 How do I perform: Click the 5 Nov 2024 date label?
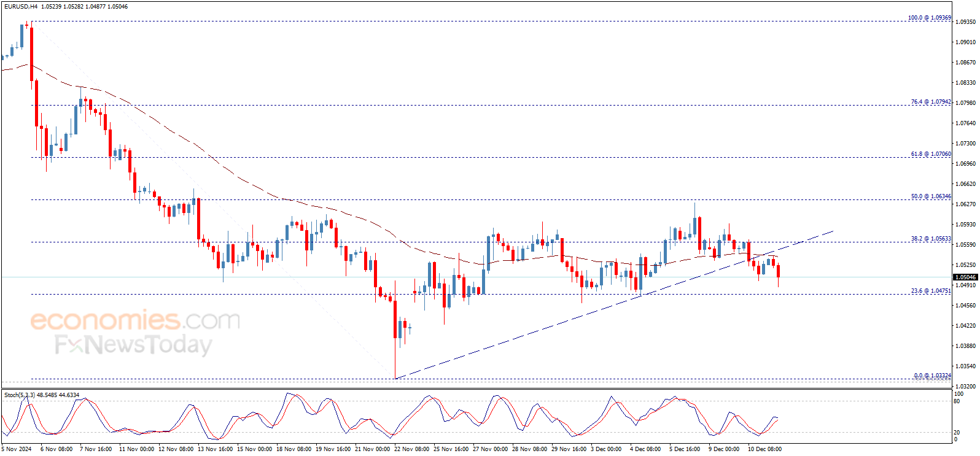click(x=17, y=449)
